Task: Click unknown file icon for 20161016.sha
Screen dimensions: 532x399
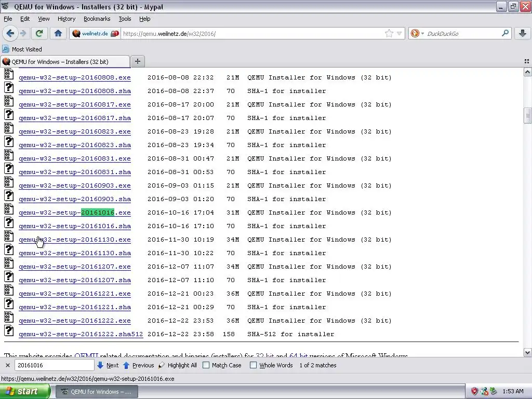Action: 9,222
